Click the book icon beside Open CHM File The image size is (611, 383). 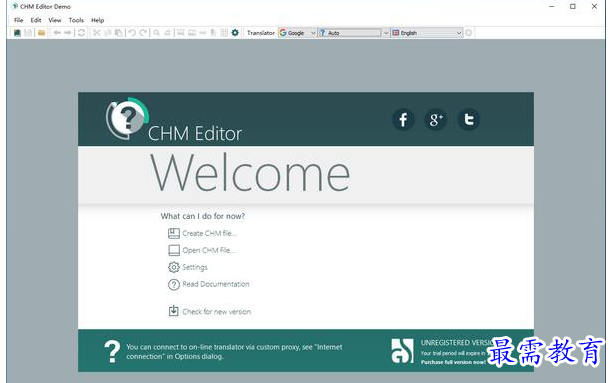(x=174, y=250)
